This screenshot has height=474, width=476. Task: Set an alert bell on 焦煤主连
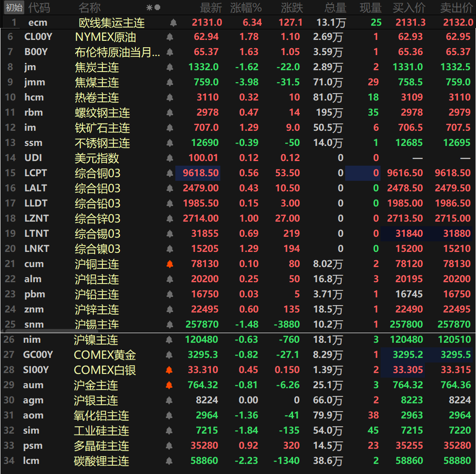tap(169, 83)
